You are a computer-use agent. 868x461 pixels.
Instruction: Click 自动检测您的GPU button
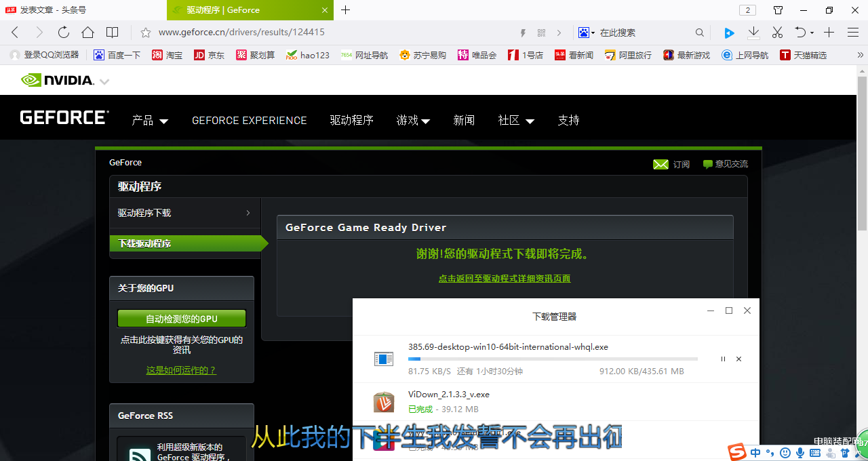(182, 319)
